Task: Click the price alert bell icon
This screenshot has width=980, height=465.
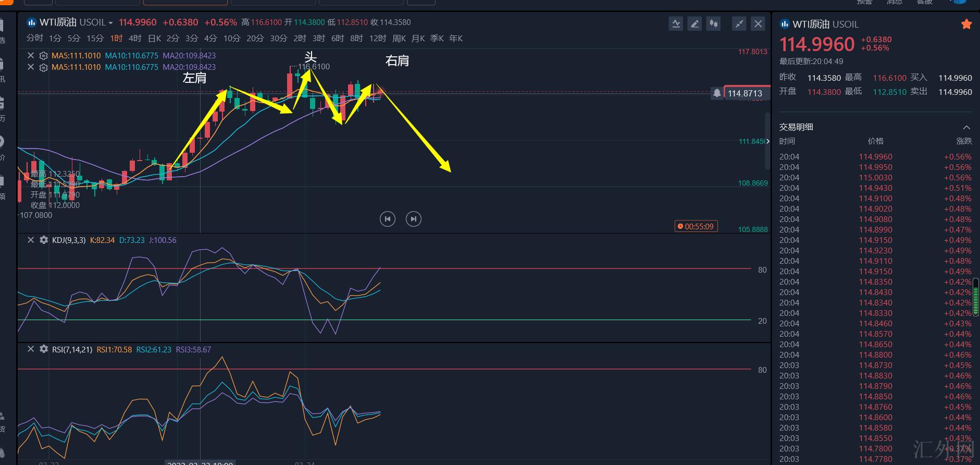Action: 717,93
